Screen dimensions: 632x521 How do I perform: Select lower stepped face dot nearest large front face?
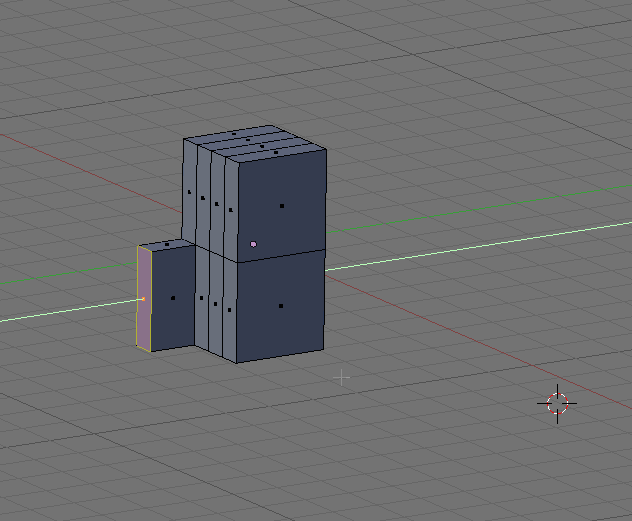[229, 310]
